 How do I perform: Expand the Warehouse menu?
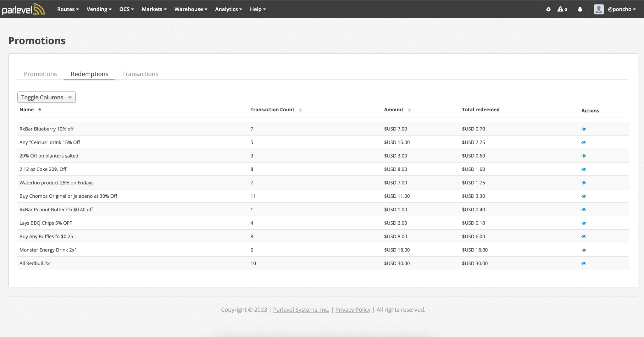tap(191, 9)
